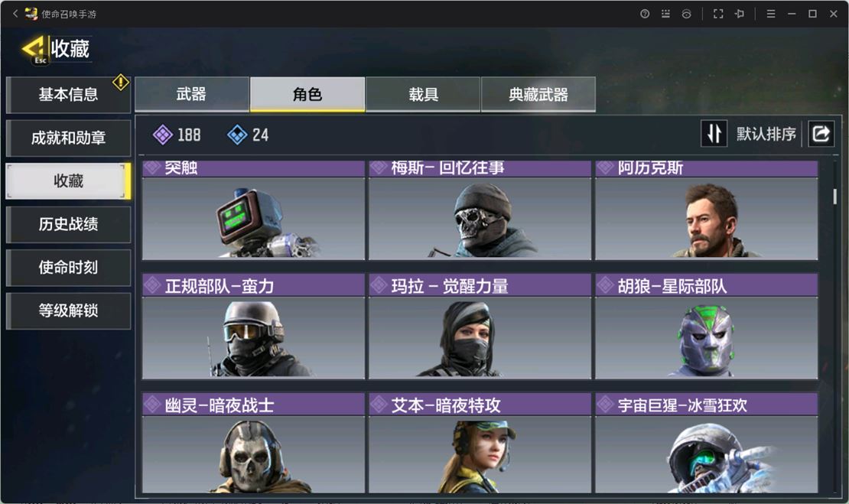
Task: Select the 梅斯-回忆往事 character card
Action: [x=480, y=210]
